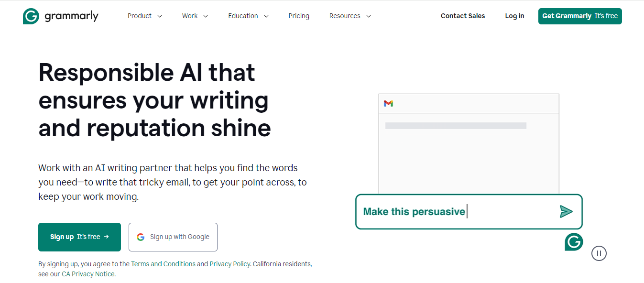Click Contact Sales in the navigation

[463, 16]
